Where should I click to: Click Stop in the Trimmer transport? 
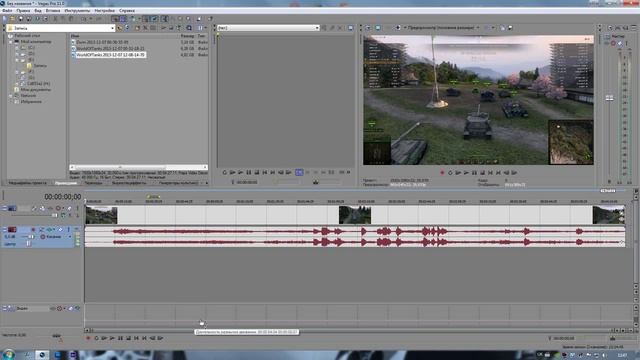click(257, 173)
